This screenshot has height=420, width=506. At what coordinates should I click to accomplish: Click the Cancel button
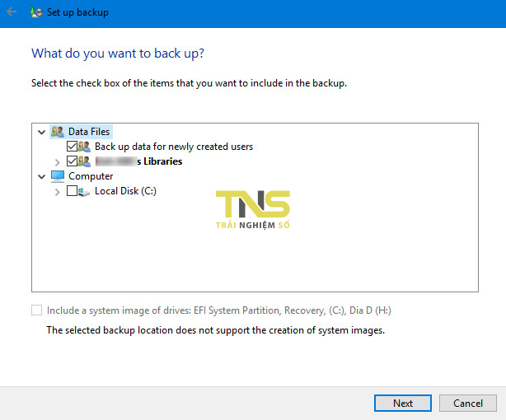(x=467, y=403)
